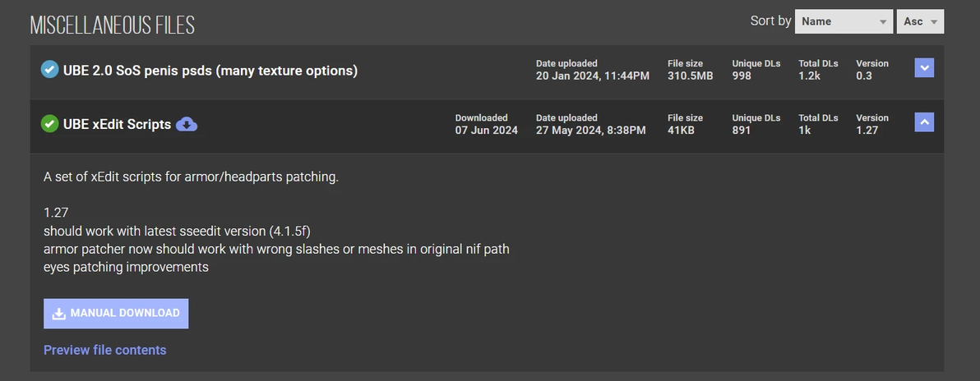Click the cloud download icon beside UBE xEdit Scripts

click(x=187, y=125)
